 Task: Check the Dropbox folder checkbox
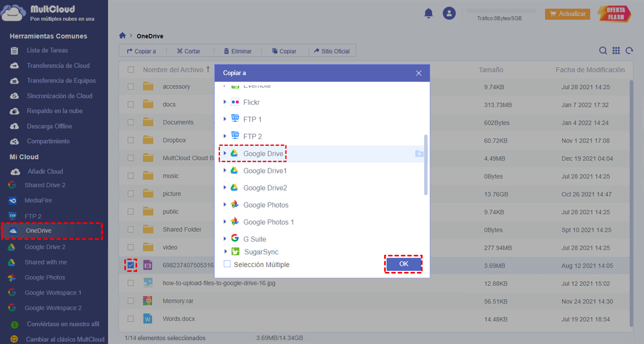coord(131,140)
